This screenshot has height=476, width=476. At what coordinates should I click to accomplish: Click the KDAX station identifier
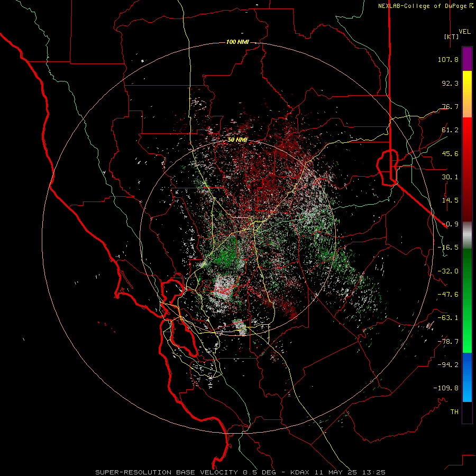300,472
